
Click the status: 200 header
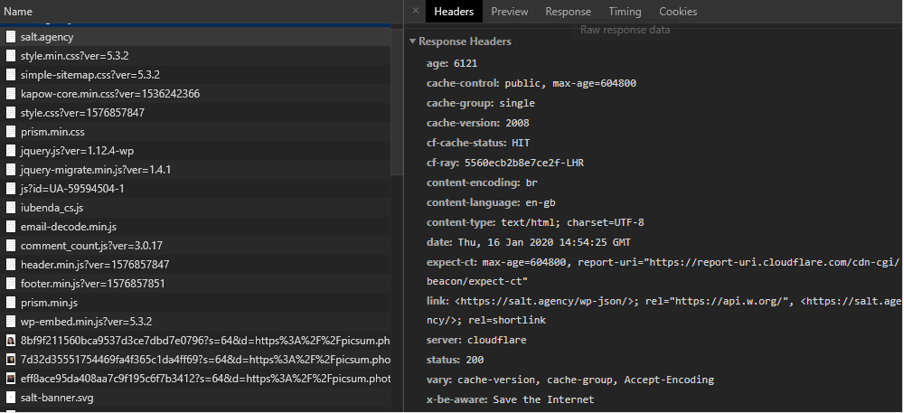pyautogui.click(x=455, y=360)
